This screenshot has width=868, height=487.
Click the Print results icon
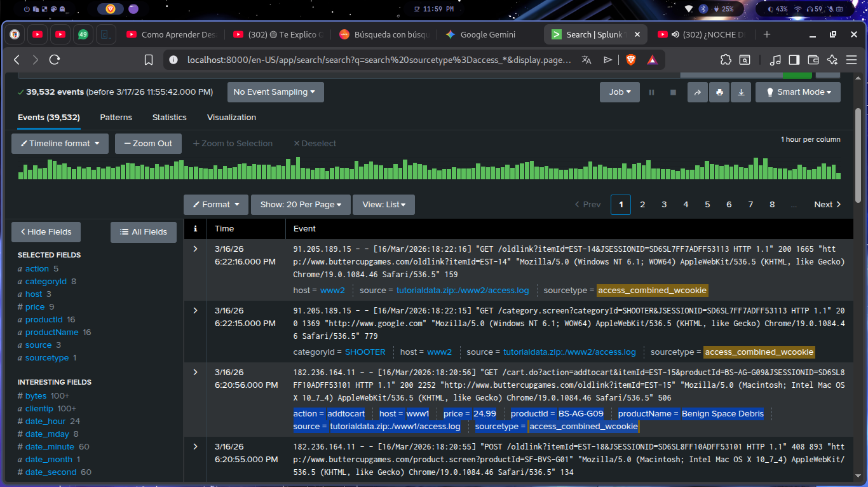coord(719,92)
